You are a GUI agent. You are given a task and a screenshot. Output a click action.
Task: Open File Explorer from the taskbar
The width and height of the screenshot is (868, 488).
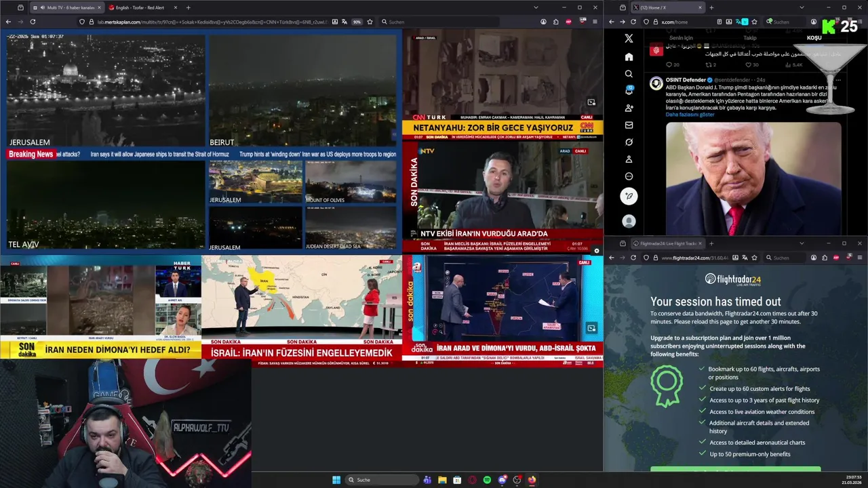[x=442, y=480]
